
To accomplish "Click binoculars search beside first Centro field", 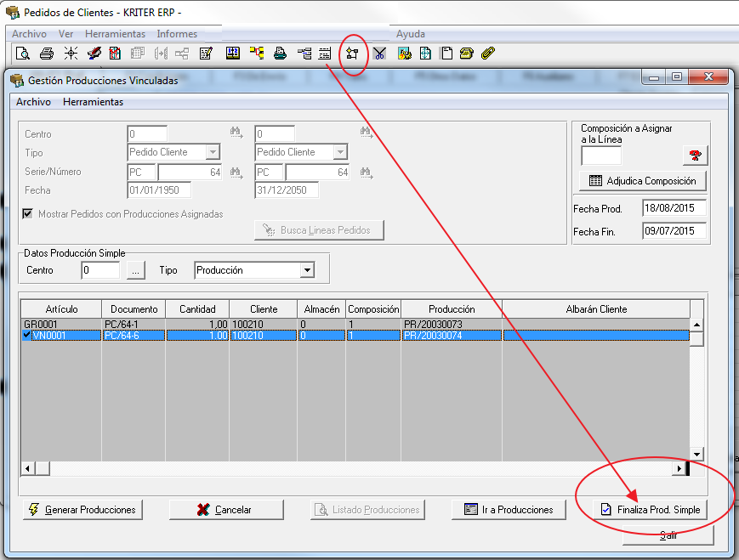I will coord(236,133).
